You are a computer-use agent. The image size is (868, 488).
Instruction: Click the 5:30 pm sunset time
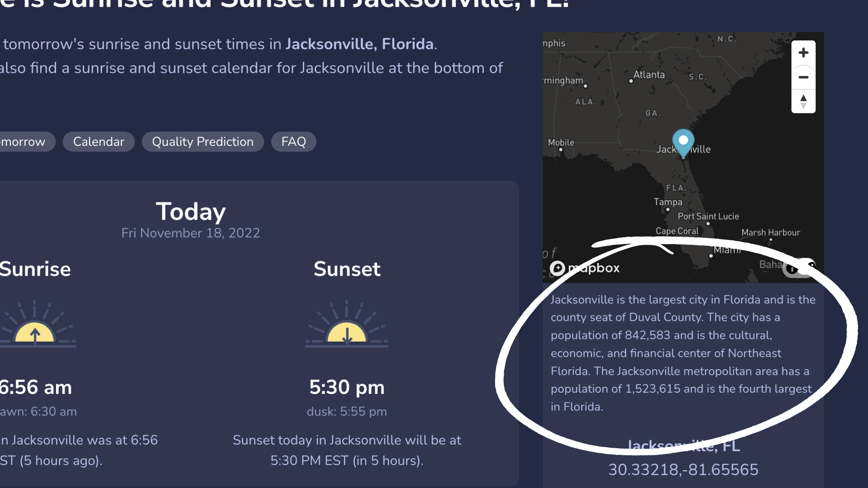tap(347, 387)
